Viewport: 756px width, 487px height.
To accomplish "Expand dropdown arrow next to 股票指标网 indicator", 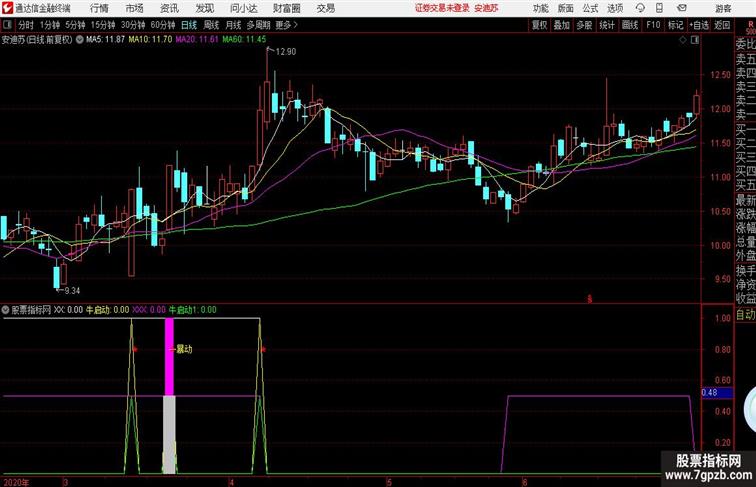I will [x=5, y=310].
